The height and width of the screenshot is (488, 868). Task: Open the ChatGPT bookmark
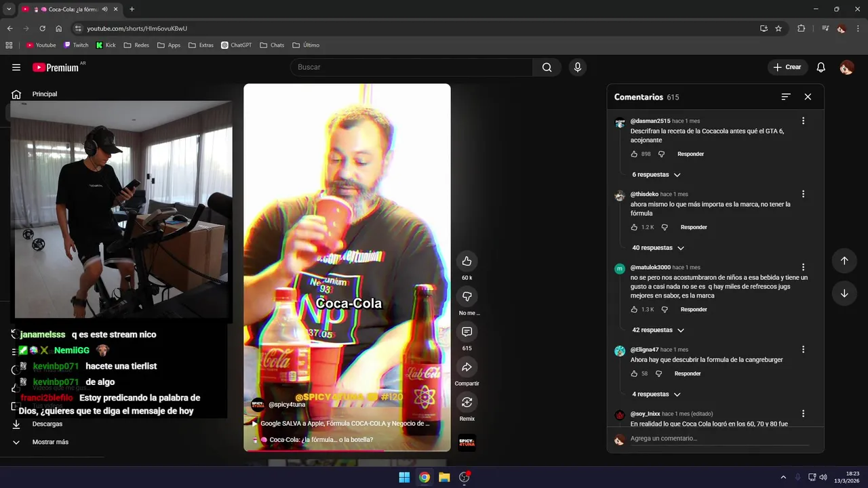pyautogui.click(x=236, y=45)
